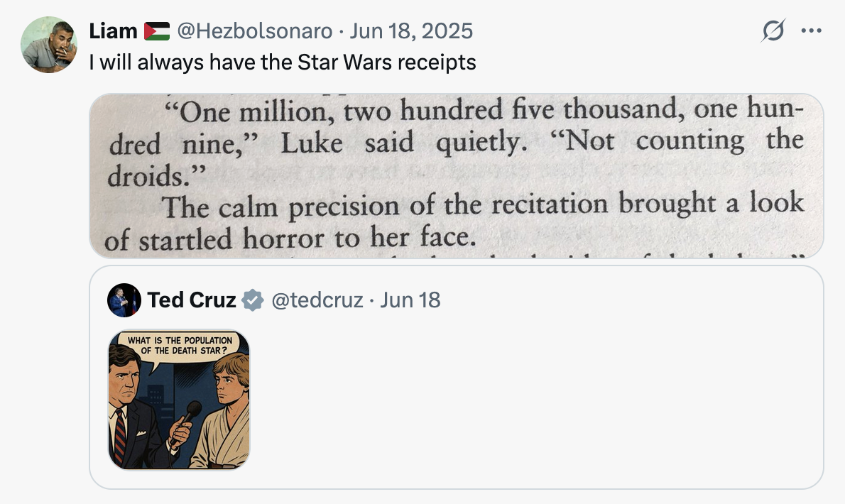Open the three-dot more options menu
The image size is (845, 504).
click(x=811, y=31)
